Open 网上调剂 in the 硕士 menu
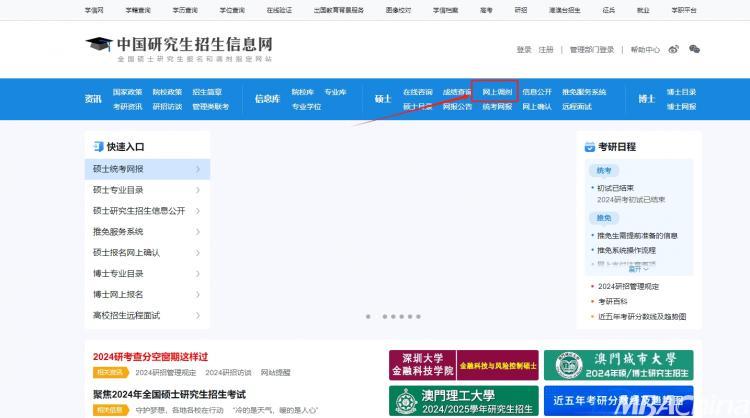 tap(497, 92)
